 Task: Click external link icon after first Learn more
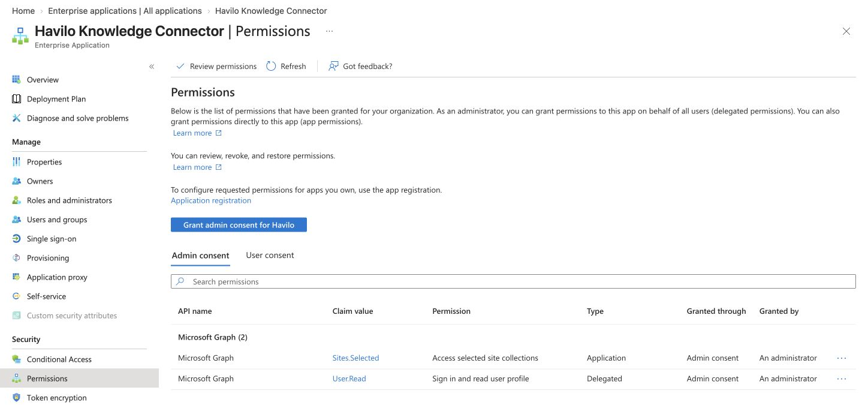tap(219, 133)
